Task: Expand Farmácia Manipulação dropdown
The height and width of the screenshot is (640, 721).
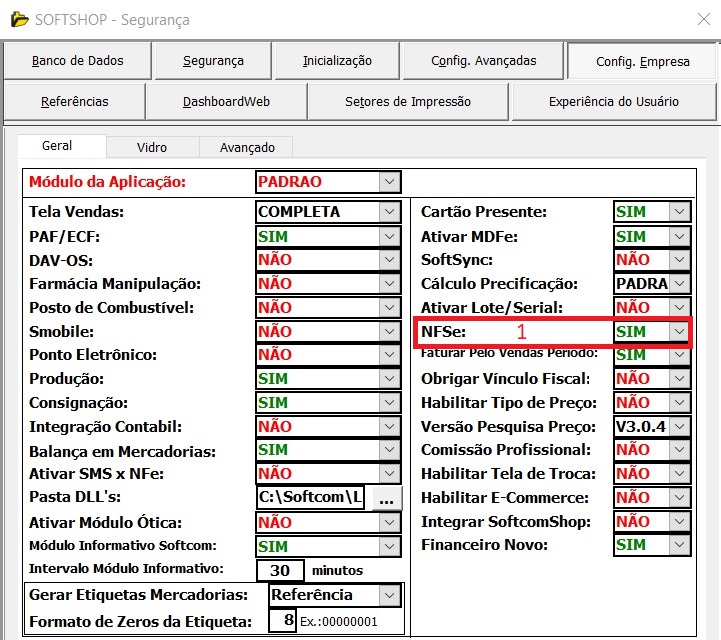Action: [389, 284]
